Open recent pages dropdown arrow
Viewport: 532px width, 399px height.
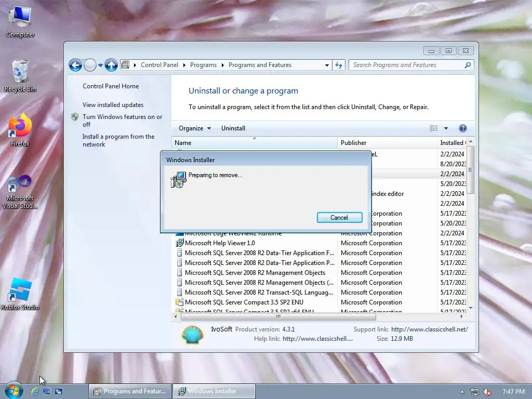100,65
